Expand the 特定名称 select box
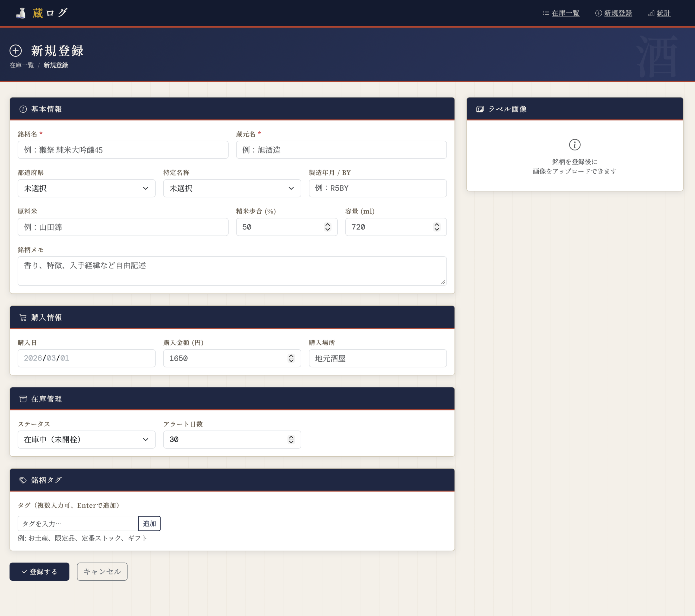Image resolution: width=695 pixels, height=616 pixels. tap(232, 188)
